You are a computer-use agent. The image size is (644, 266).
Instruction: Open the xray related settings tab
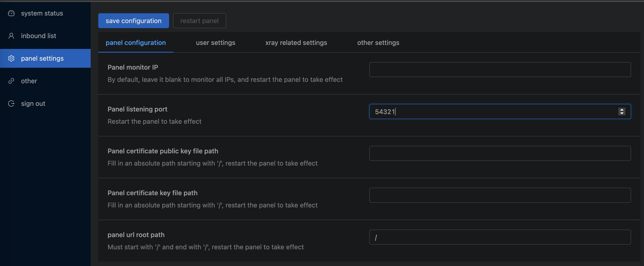coord(296,43)
